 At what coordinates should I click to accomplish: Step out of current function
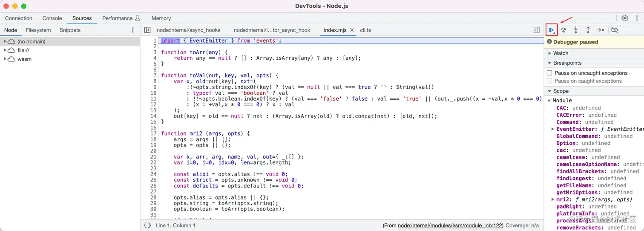pos(588,30)
